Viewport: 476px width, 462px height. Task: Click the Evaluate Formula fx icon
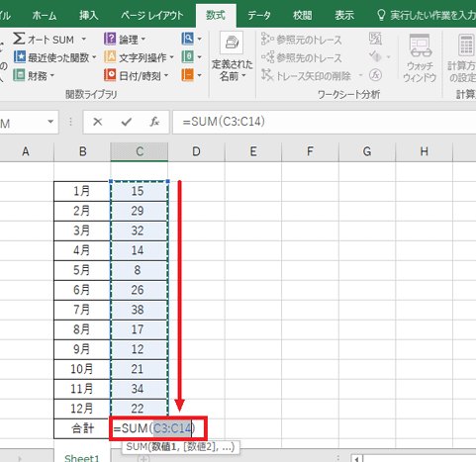click(375, 75)
